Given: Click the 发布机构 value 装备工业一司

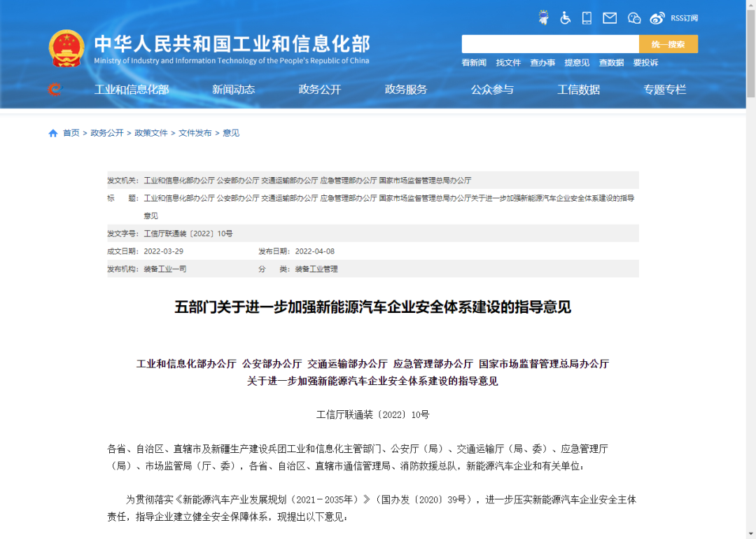Looking at the screenshot, I should (x=165, y=269).
